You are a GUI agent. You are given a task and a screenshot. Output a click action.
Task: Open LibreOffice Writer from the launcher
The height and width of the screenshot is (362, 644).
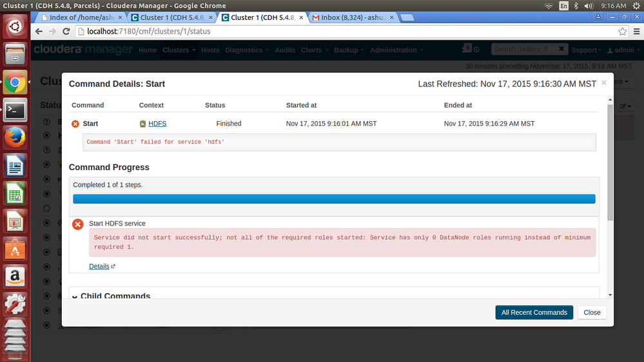pyautogui.click(x=15, y=166)
